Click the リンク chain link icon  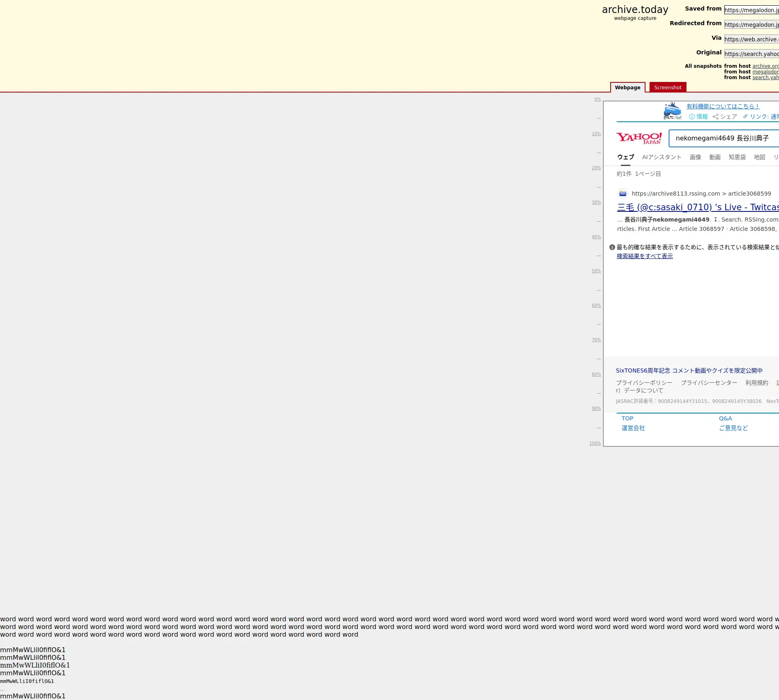745,116
